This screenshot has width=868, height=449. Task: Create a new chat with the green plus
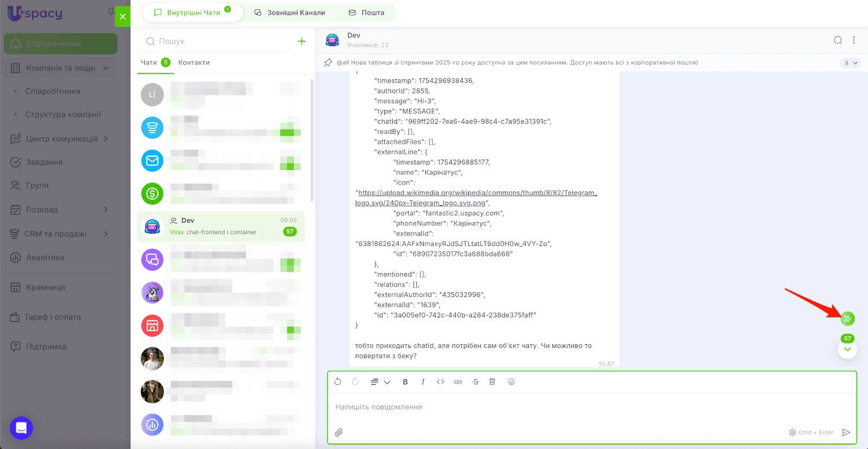[302, 41]
